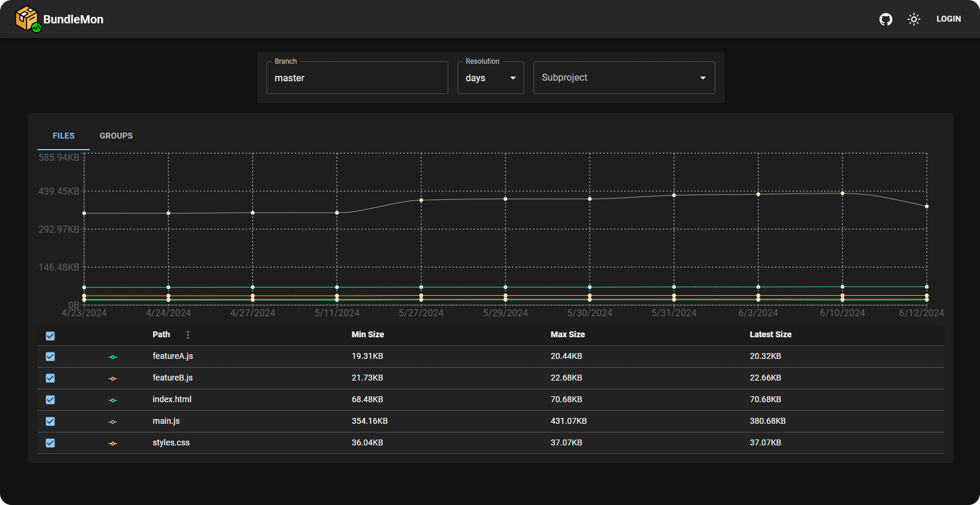Click main.js data point at 6/10/2024
Screen dimensions: 980x505
[843, 193]
